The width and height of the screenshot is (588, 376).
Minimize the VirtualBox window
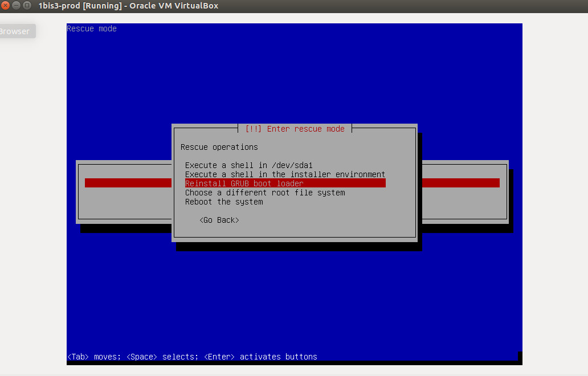[x=16, y=6]
